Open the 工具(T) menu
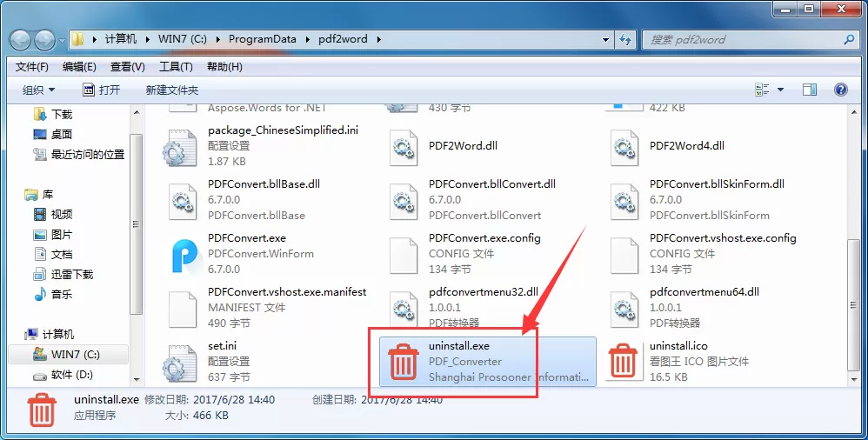Screen dimensions: 868x440 pos(176,67)
